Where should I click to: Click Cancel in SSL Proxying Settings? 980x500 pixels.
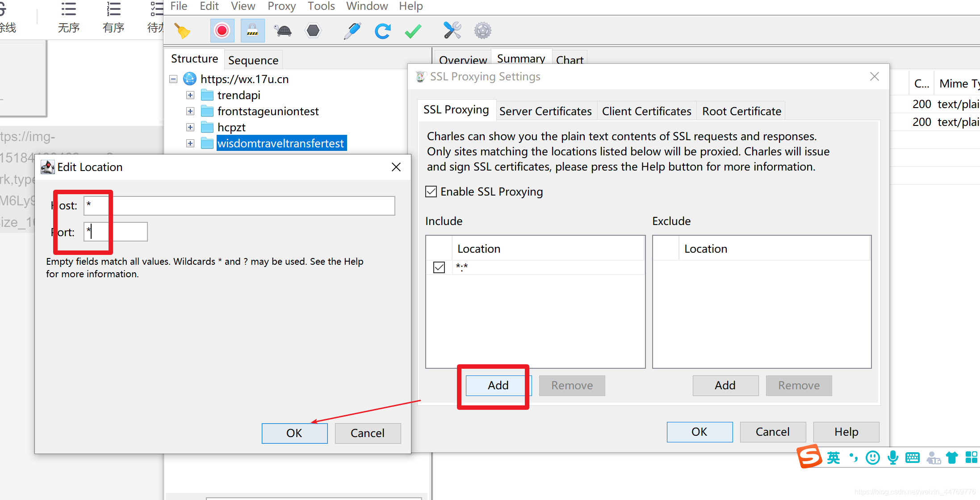coord(773,432)
